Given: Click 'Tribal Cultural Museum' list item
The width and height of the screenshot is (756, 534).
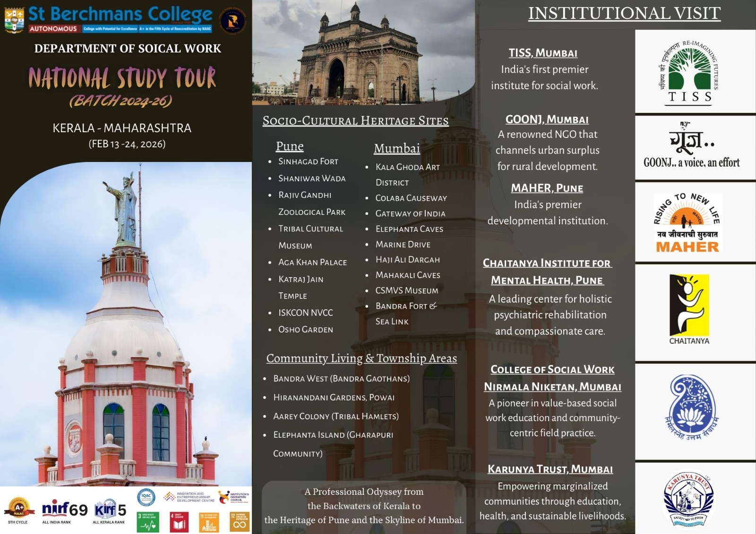Looking at the screenshot, I should pyautogui.click(x=310, y=237).
